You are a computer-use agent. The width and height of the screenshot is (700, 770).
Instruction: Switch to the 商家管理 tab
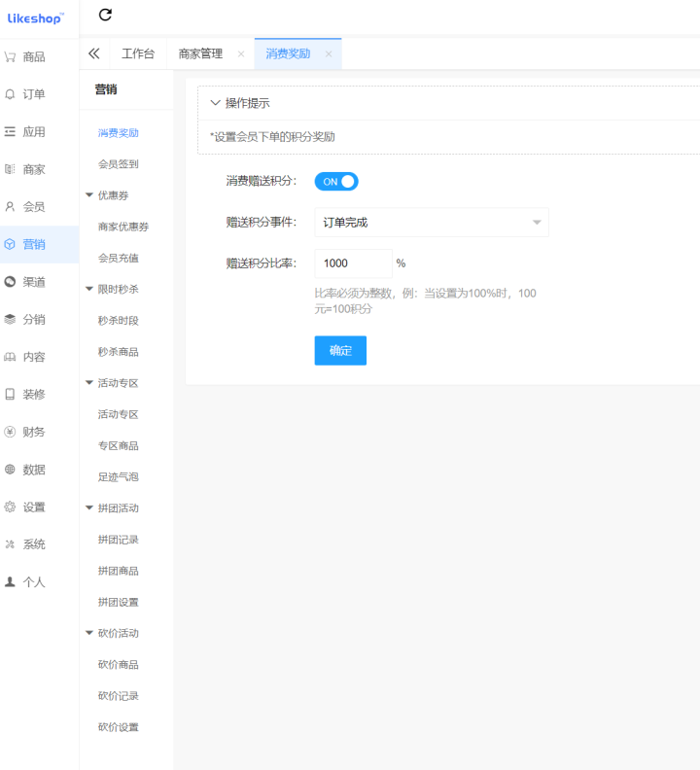200,53
